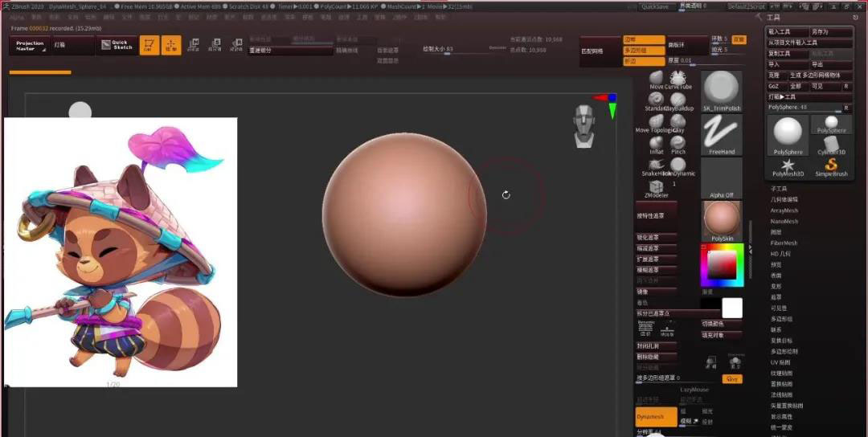Click 从项目文件载入工具 button
Screen dimensions: 868x437
[809, 43]
